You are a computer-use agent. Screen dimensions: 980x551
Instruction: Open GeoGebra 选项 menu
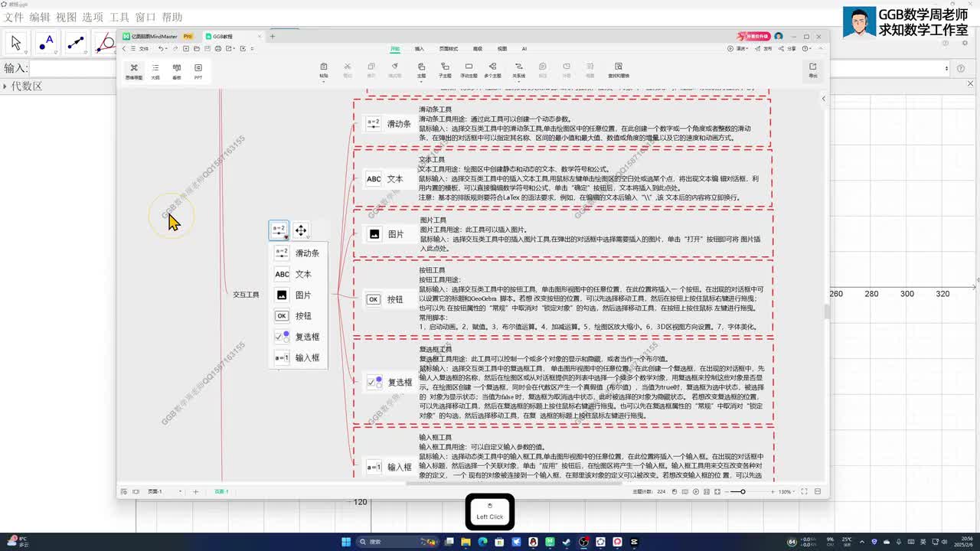[x=93, y=17]
